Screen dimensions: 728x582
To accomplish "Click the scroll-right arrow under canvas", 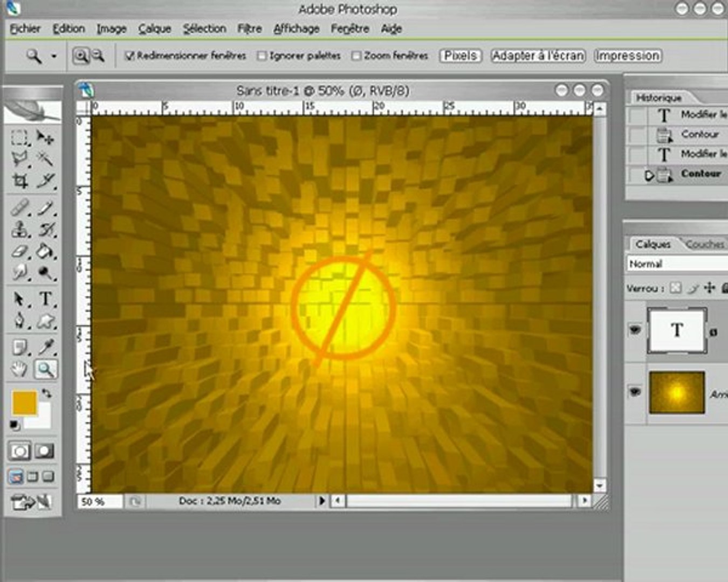I will click(585, 501).
